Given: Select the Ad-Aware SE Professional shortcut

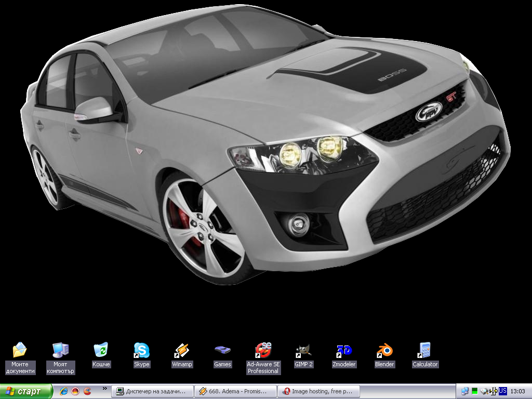Looking at the screenshot, I should (263, 350).
